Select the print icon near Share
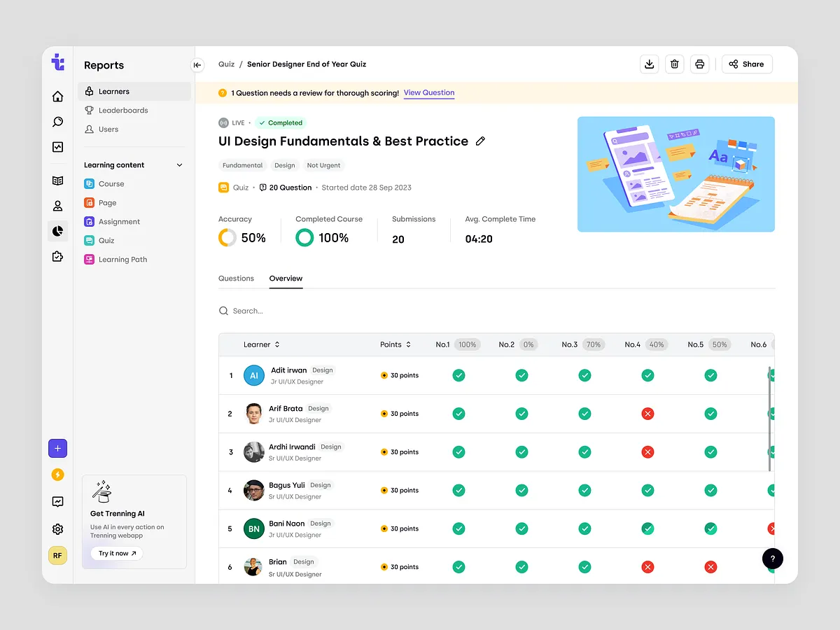Image resolution: width=840 pixels, height=630 pixels. tap(699, 64)
